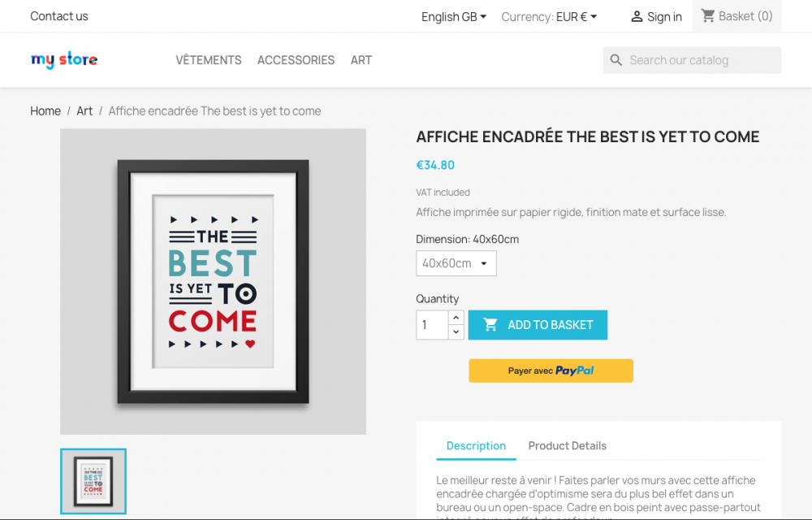
Task: Decrease quantity with down arrow
Action: (x=456, y=331)
